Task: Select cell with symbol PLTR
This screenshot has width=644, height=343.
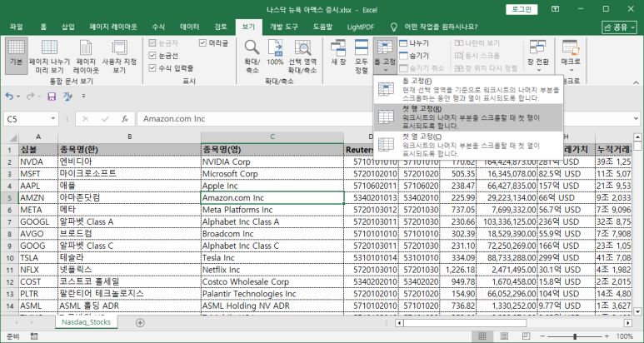Action: [x=38, y=294]
